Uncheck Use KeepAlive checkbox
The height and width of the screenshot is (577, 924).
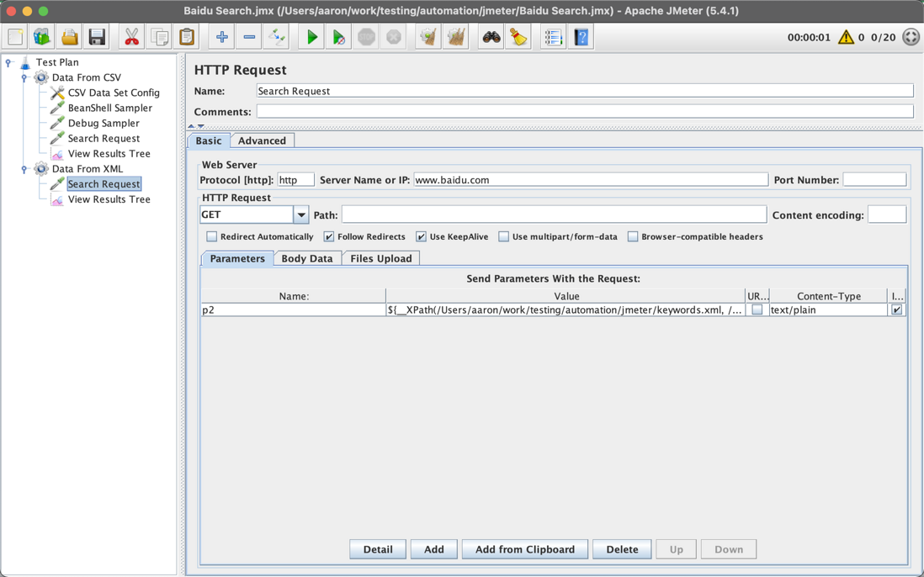coord(421,236)
